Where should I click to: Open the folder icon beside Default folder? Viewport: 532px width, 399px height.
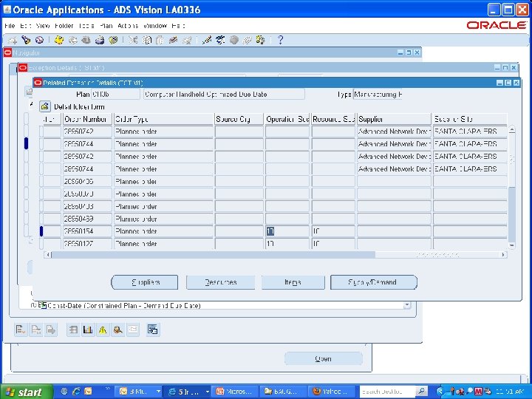click(x=45, y=106)
